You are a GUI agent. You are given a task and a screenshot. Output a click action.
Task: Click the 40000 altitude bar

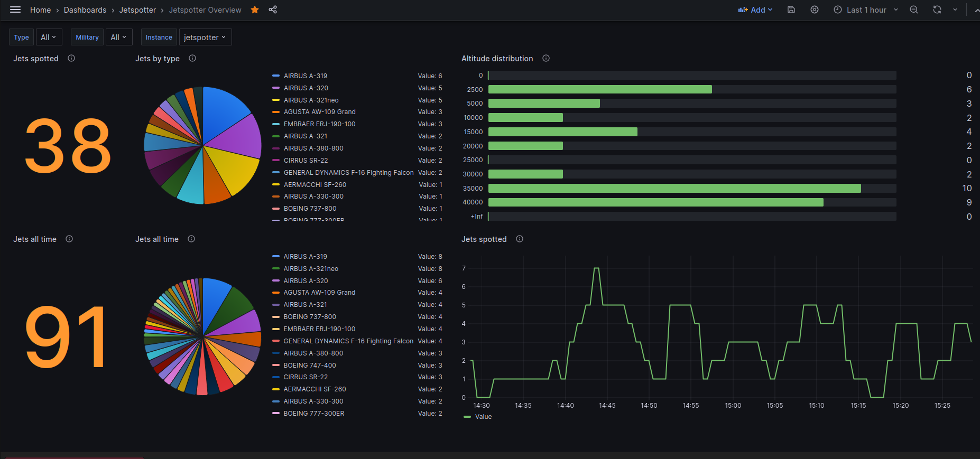[x=656, y=202]
